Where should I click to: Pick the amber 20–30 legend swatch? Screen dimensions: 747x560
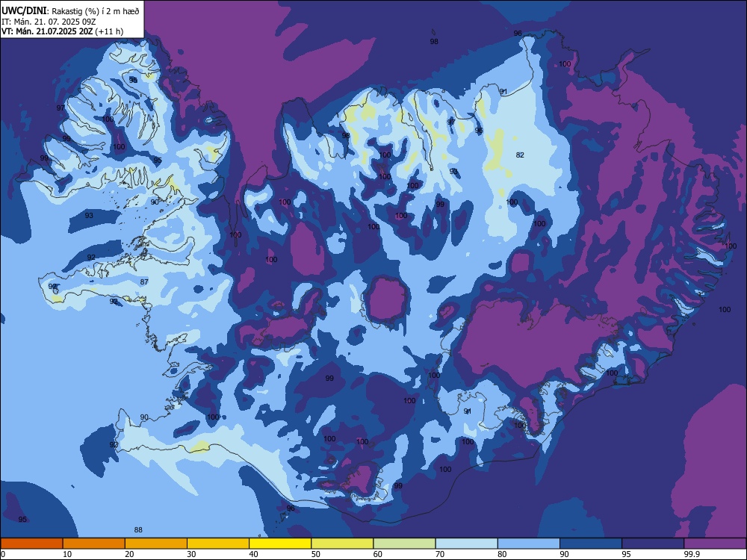pos(156,544)
